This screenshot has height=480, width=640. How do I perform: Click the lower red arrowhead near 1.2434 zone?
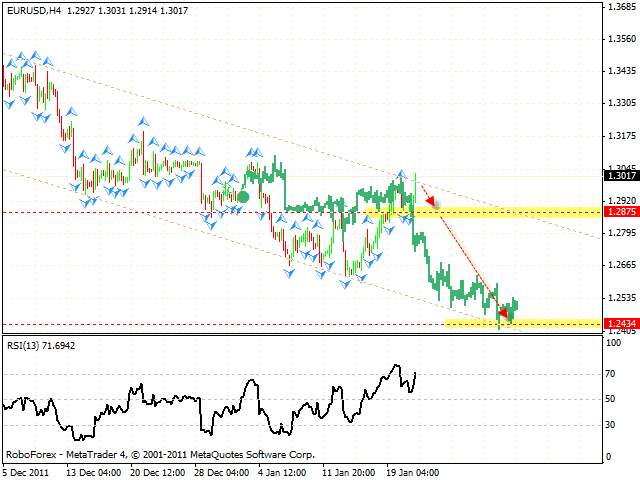tap(504, 313)
